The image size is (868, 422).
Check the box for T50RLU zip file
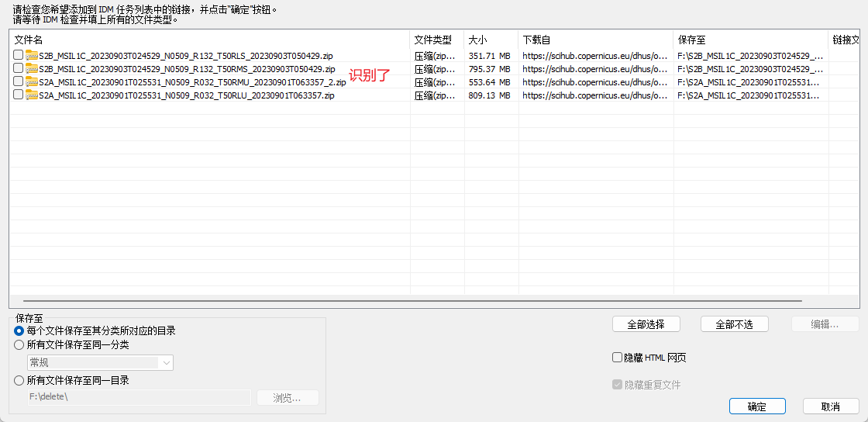click(19, 95)
